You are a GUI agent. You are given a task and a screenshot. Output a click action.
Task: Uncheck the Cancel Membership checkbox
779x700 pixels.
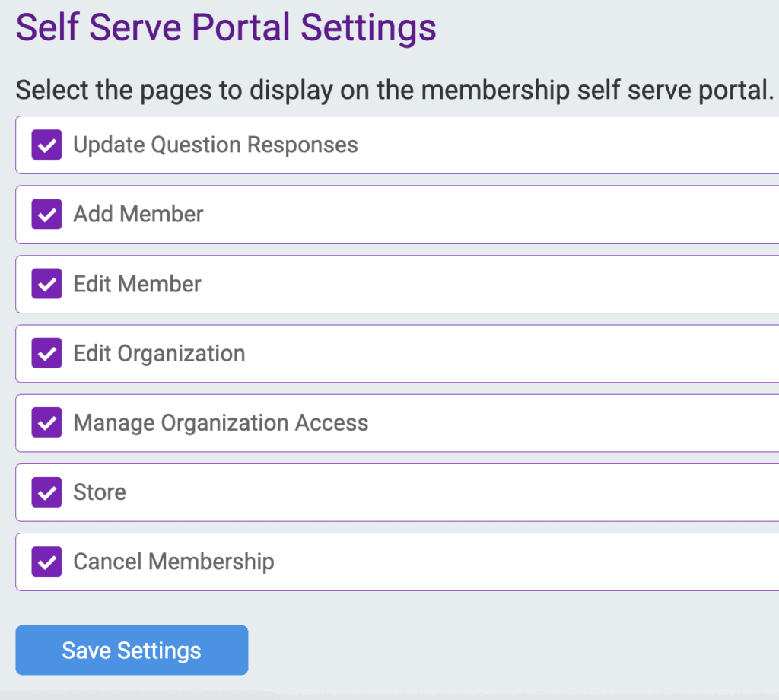coord(46,562)
